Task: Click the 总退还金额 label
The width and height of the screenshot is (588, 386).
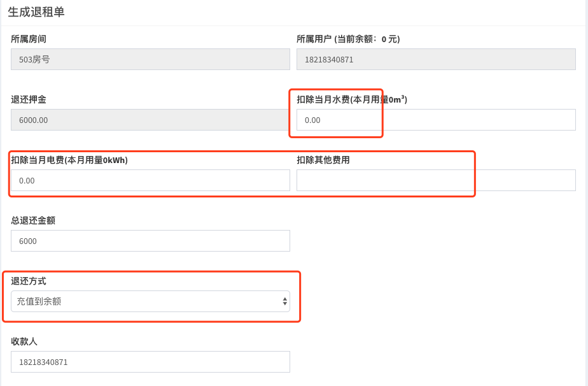Action: tap(33, 220)
